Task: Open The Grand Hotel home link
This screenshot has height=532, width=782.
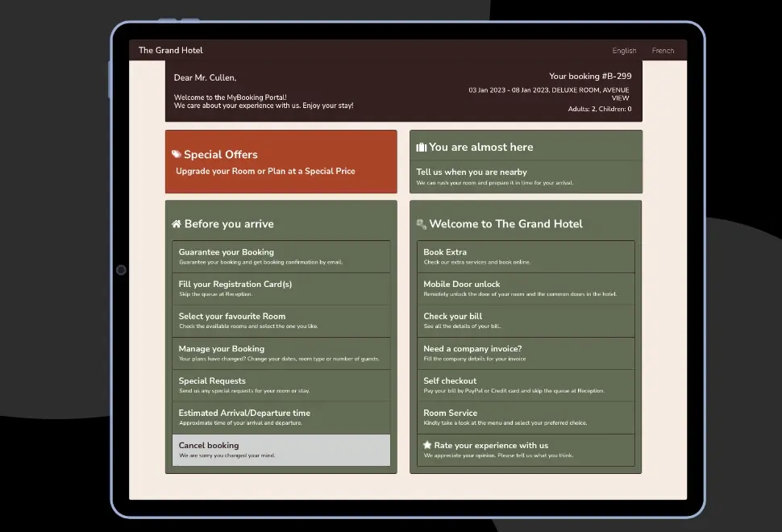Action: (x=171, y=50)
